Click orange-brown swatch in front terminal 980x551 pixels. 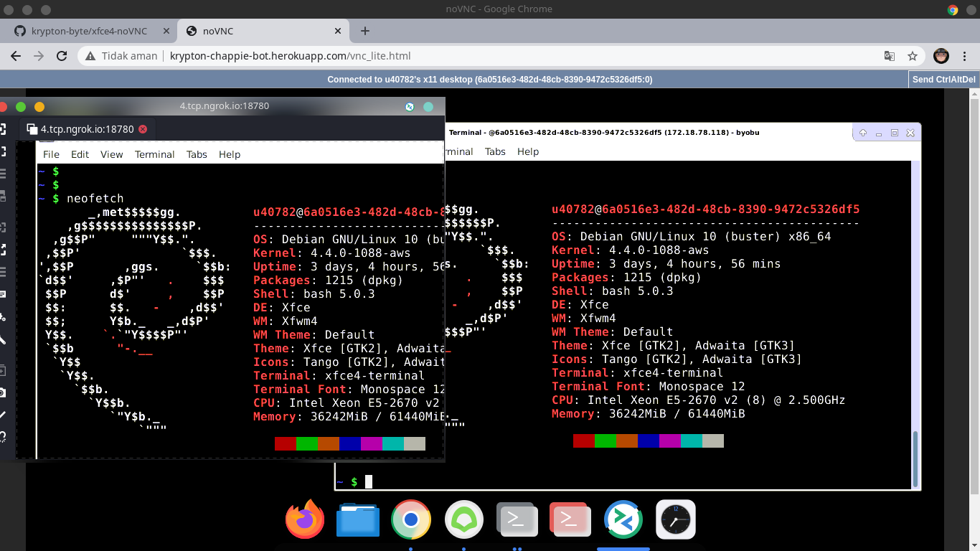(x=329, y=443)
